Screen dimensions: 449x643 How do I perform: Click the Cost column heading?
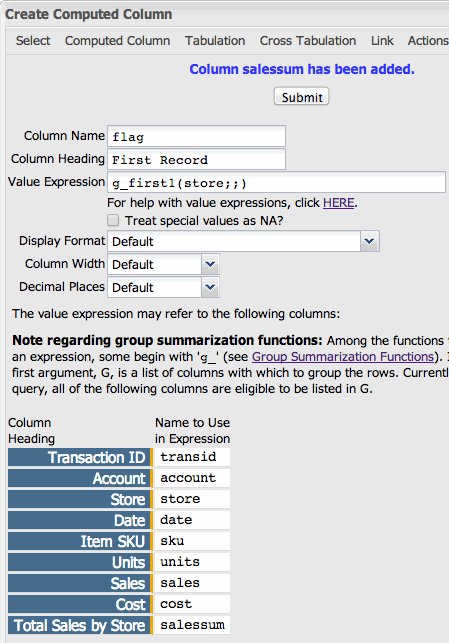[80, 604]
